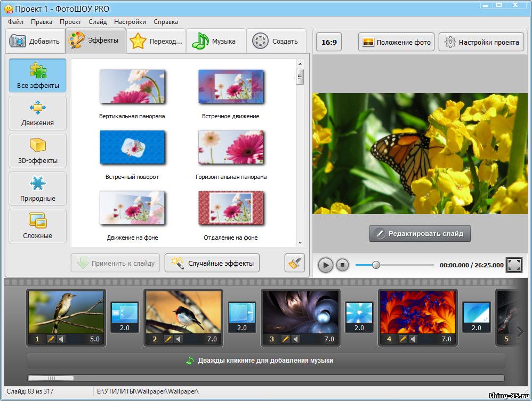Open the Проект menu
532x401 pixels.
pyautogui.click(x=70, y=22)
